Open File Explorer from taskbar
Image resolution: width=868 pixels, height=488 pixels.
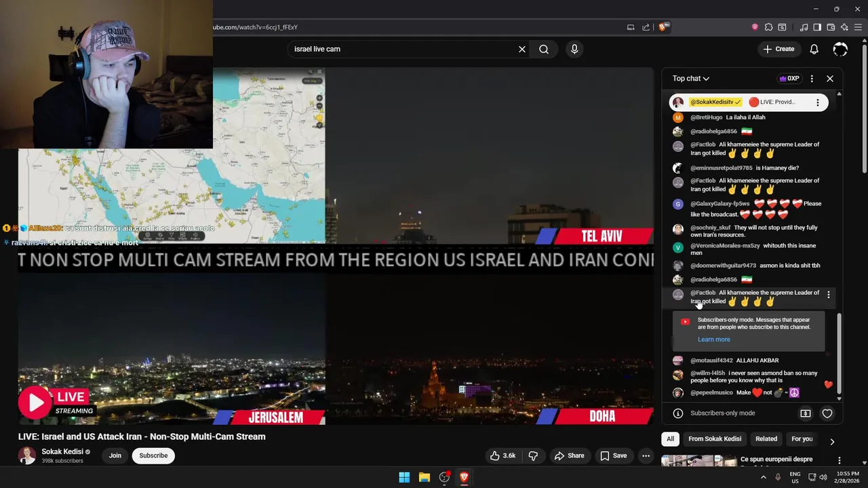425,477
